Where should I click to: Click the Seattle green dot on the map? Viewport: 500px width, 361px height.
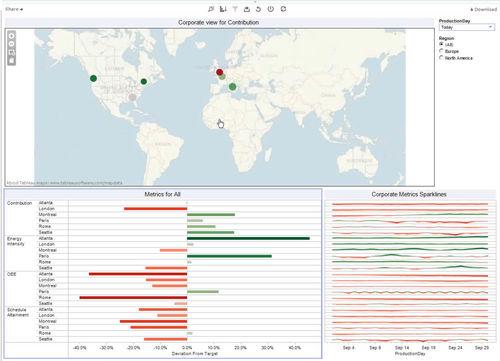(x=93, y=78)
